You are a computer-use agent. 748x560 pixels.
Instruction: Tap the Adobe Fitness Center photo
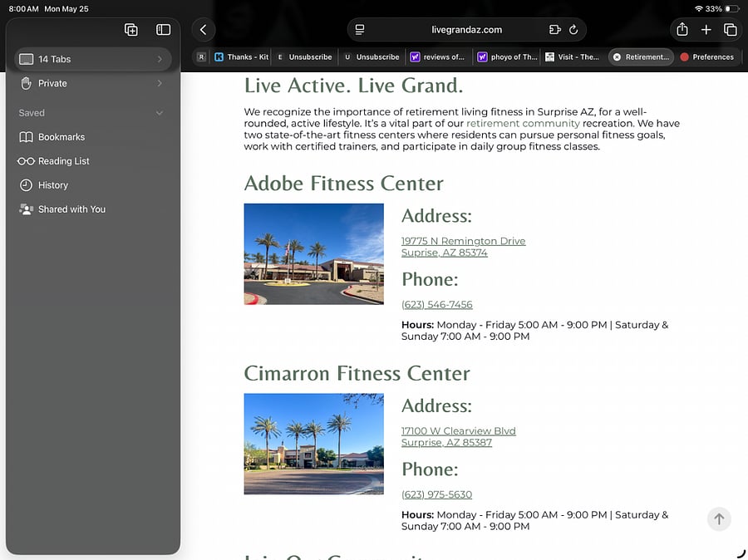(x=313, y=253)
